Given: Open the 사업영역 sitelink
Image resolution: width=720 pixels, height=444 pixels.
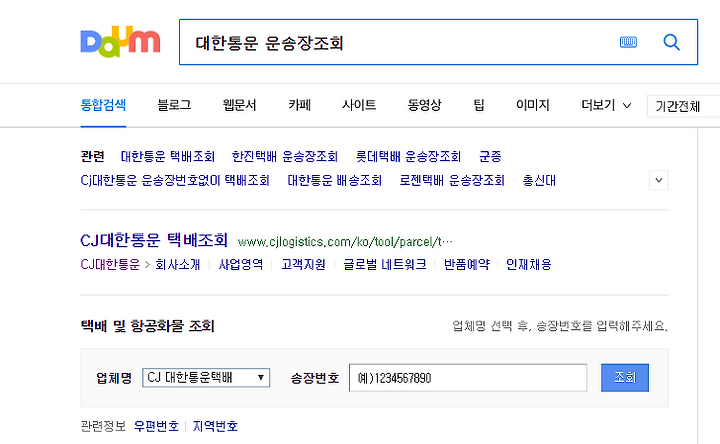Looking at the screenshot, I should pyautogui.click(x=241, y=264).
